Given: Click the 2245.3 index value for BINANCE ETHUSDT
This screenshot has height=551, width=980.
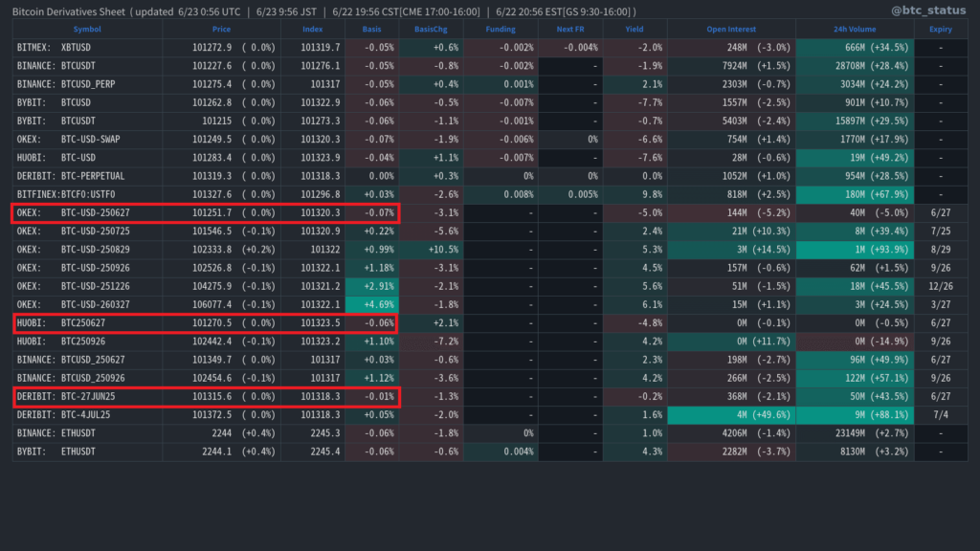Looking at the screenshot, I should click(325, 433).
